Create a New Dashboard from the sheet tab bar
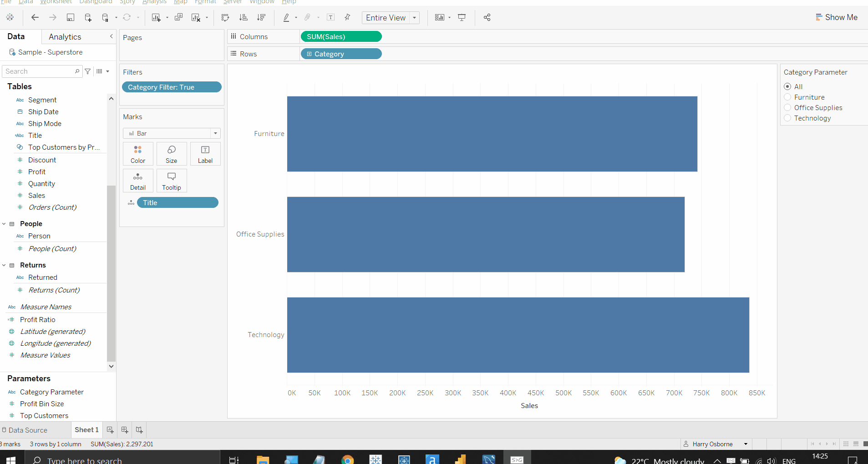868x464 pixels. point(124,429)
